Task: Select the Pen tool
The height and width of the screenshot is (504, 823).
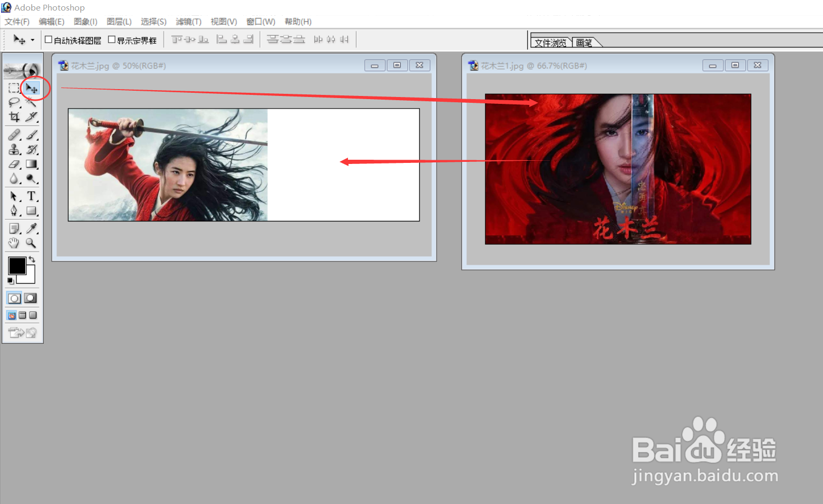Action: click(14, 211)
